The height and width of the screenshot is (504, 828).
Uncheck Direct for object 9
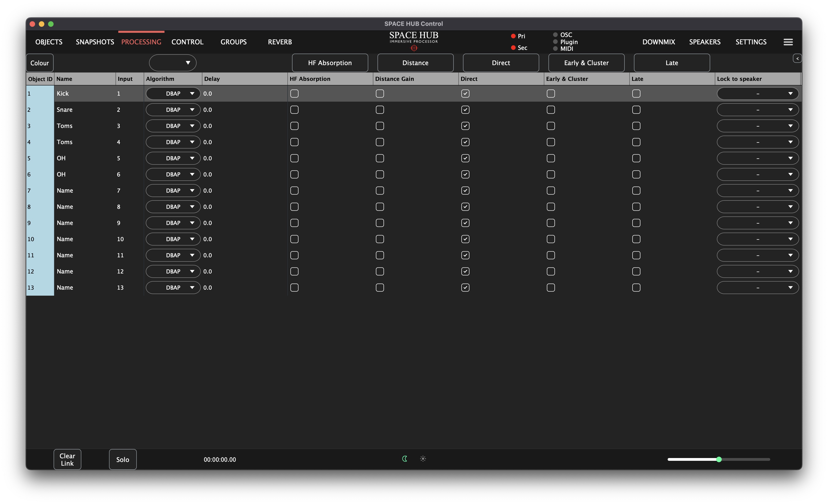coord(466,223)
